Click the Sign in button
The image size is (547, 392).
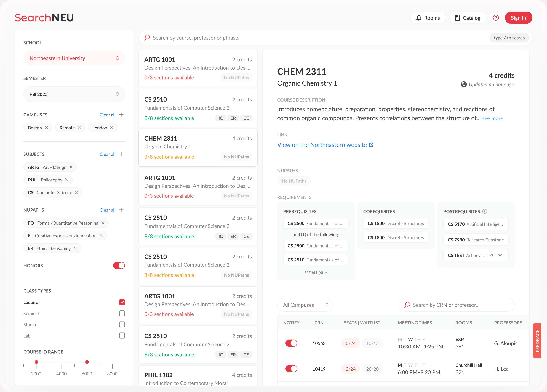click(518, 18)
